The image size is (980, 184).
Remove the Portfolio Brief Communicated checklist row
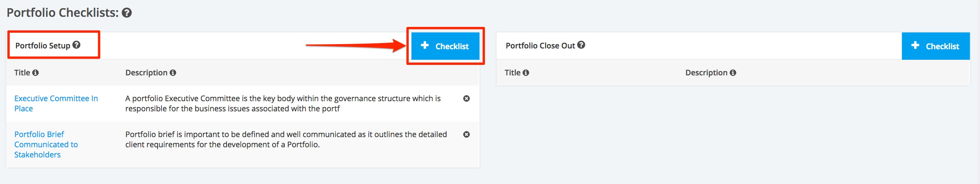466,134
